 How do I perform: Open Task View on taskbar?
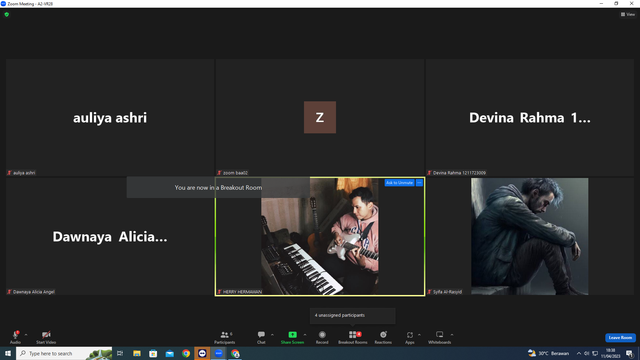point(120,353)
